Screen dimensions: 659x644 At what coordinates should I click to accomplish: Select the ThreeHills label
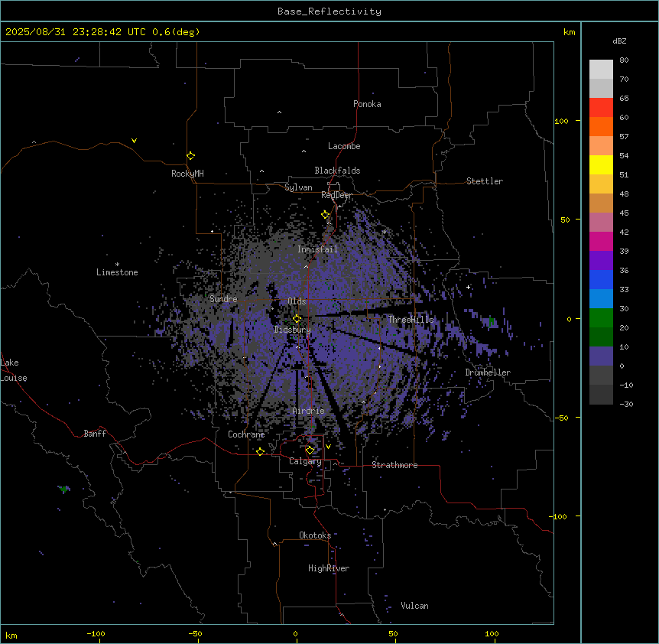click(411, 320)
